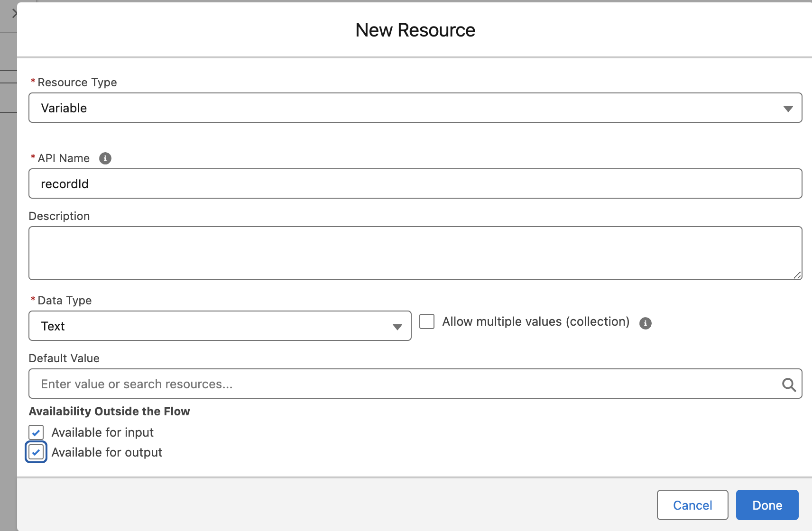Open the Data Type dropdown showing Text
812x531 pixels.
click(220, 326)
